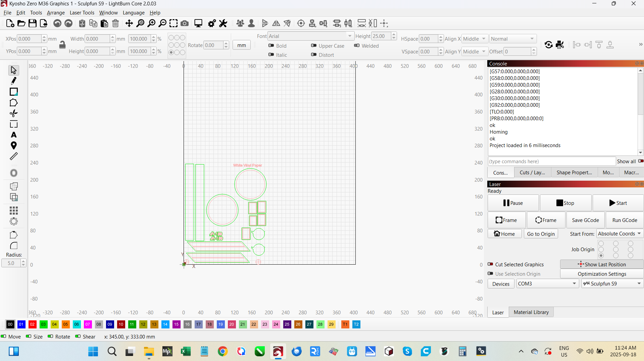
Task: Choose the Create Text tool
Action: coord(13,135)
